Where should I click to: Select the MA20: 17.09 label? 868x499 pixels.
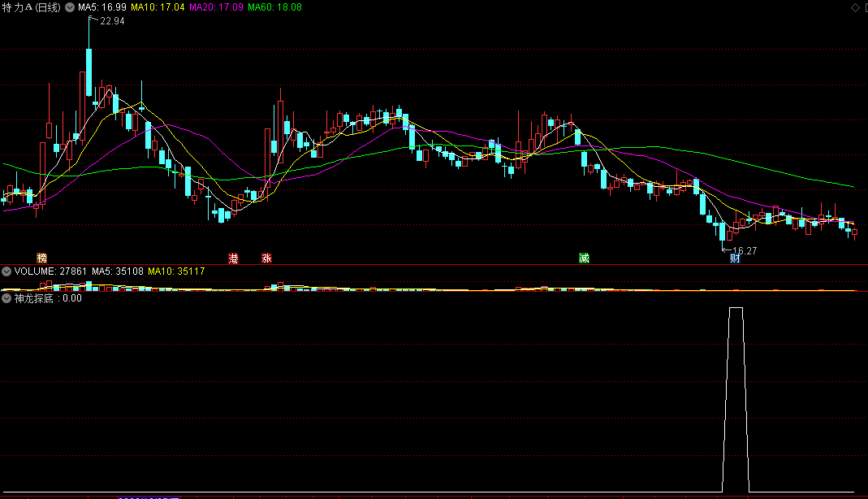click(217, 8)
